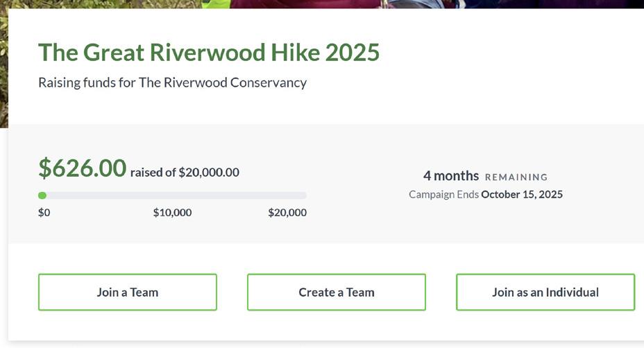Open the Create a Team button

pos(337,292)
